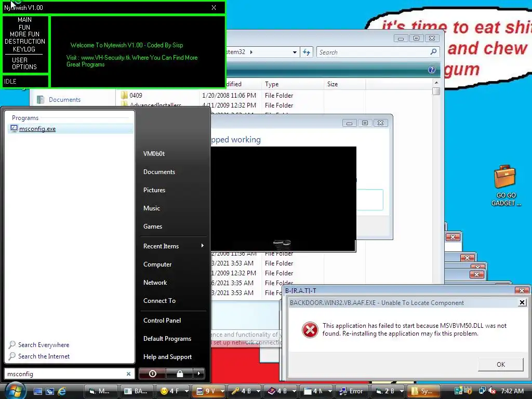Clear the Start menu search box
The width and height of the screenshot is (532, 399).
click(129, 374)
